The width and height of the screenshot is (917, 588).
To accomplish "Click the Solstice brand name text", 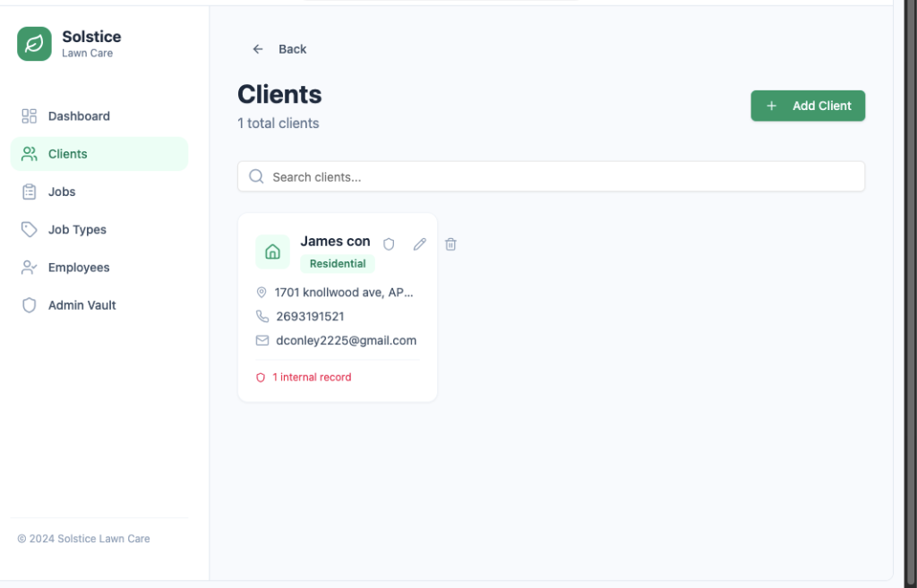I will (x=92, y=36).
